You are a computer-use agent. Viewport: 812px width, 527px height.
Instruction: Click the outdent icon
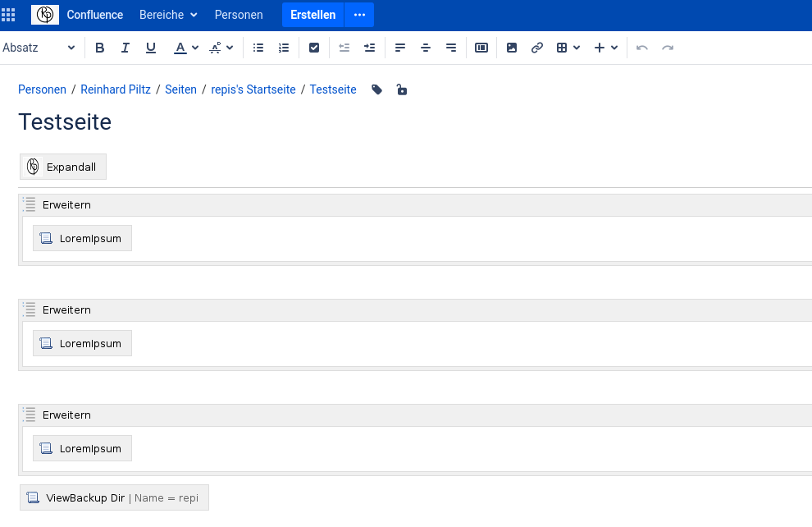pyautogui.click(x=344, y=48)
